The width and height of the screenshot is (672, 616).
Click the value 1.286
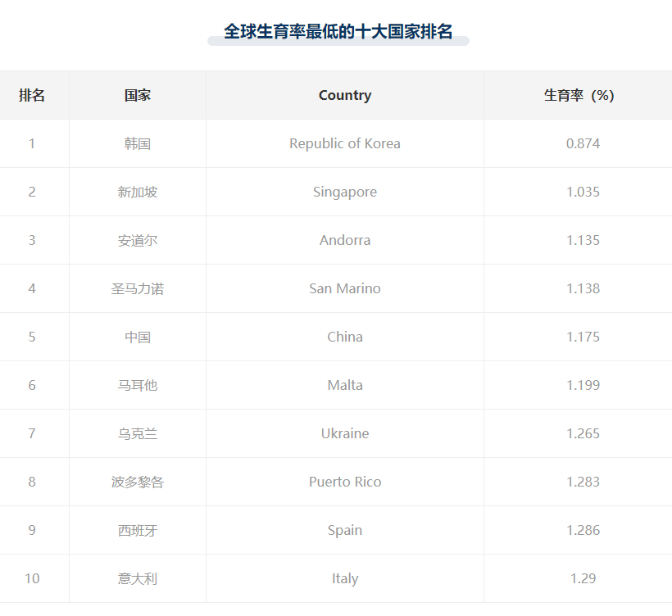pyautogui.click(x=583, y=531)
